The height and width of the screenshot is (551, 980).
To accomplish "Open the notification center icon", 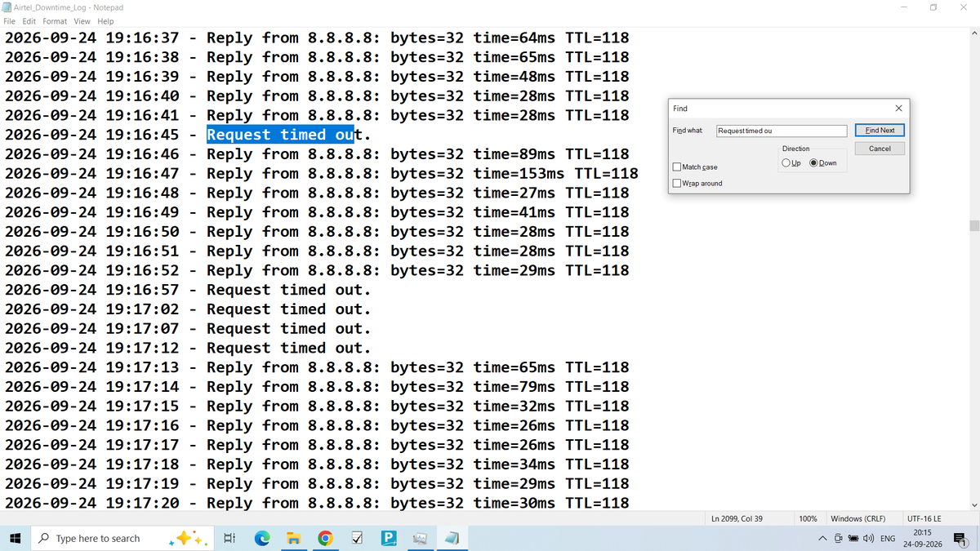I will click(x=960, y=539).
